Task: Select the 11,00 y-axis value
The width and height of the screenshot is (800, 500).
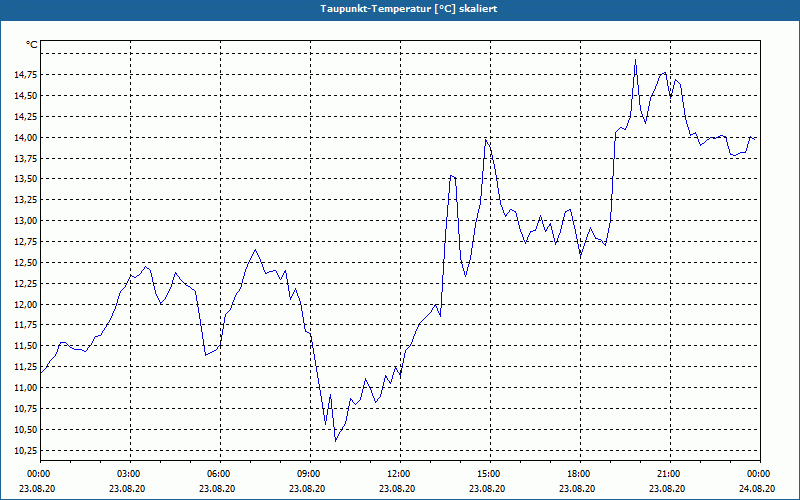Action: (x=26, y=388)
